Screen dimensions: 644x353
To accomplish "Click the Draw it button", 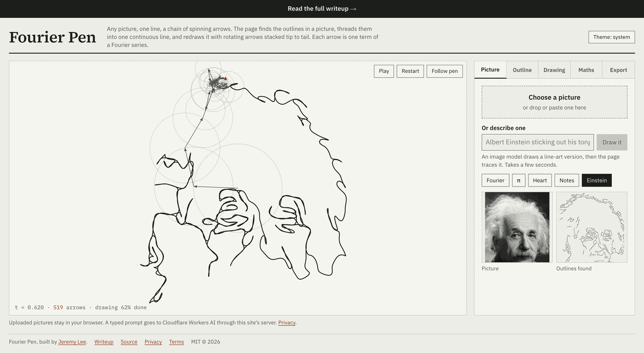I will (x=612, y=142).
